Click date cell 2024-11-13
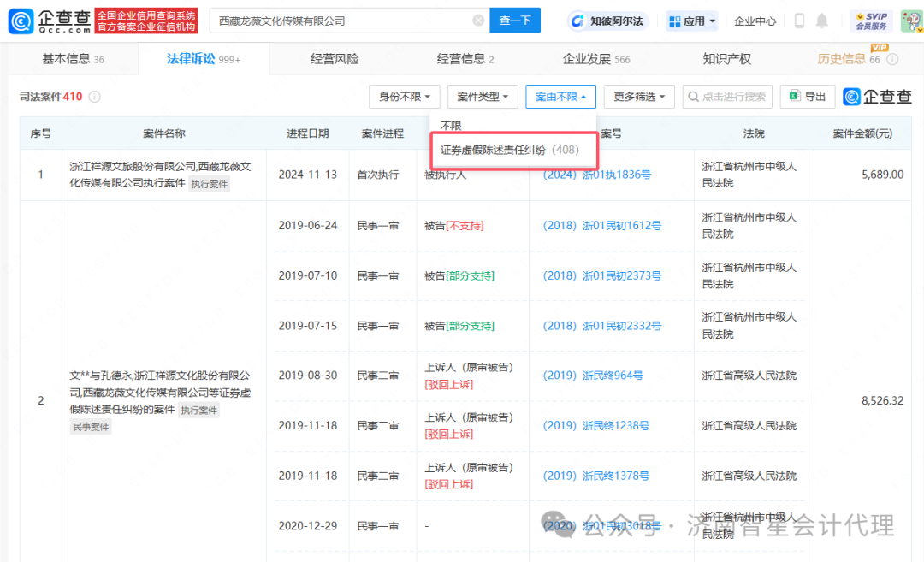The width and height of the screenshot is (924, 562). click(308, 175)
